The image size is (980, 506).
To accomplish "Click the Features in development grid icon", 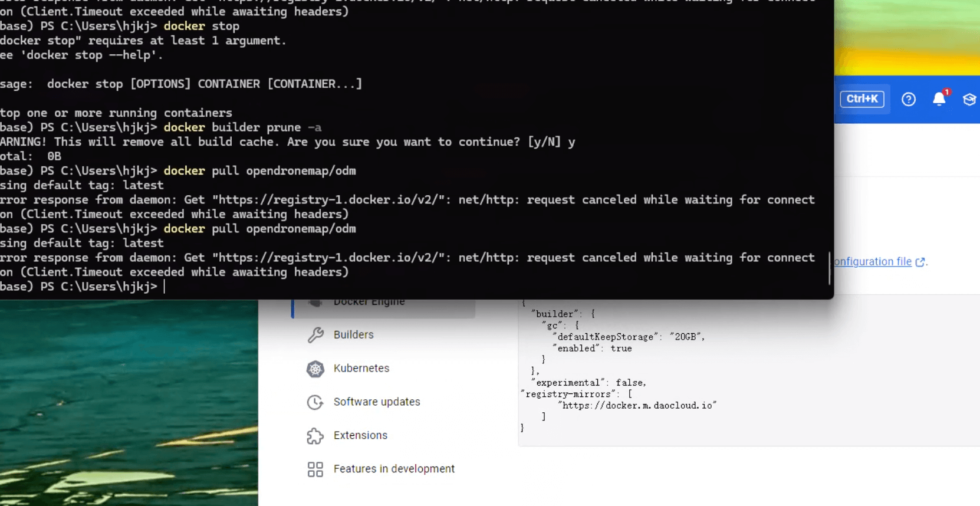I will click(x=315, y=469).
